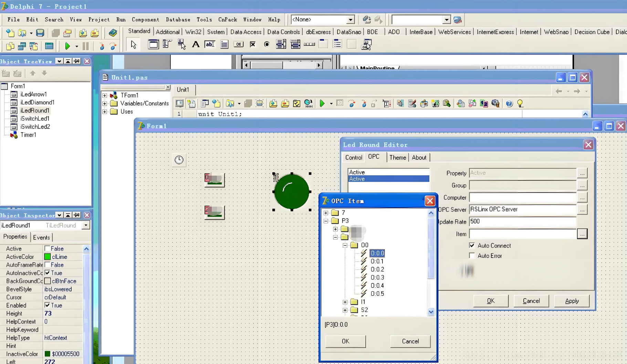
Task: Click Cancel in the OPC Item dialog
Action: 410,341
